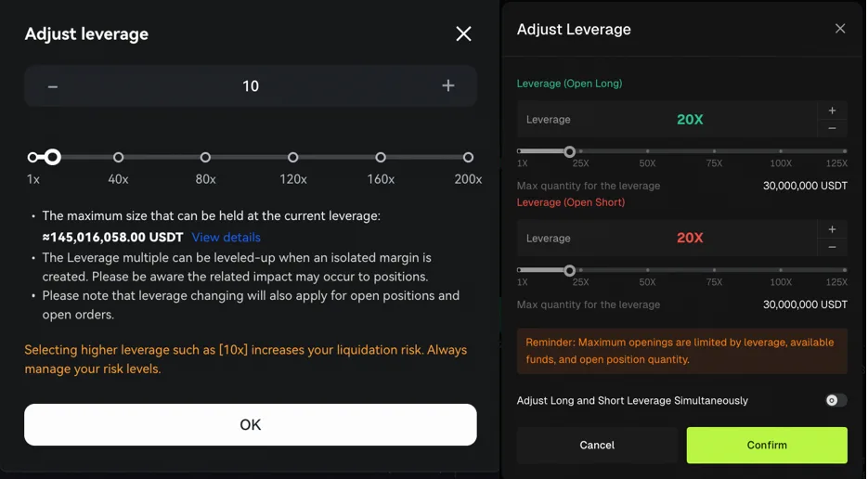Click the minus icon in left leverage box
This screenshot has width=868, height=479.
tap(53, 86)
